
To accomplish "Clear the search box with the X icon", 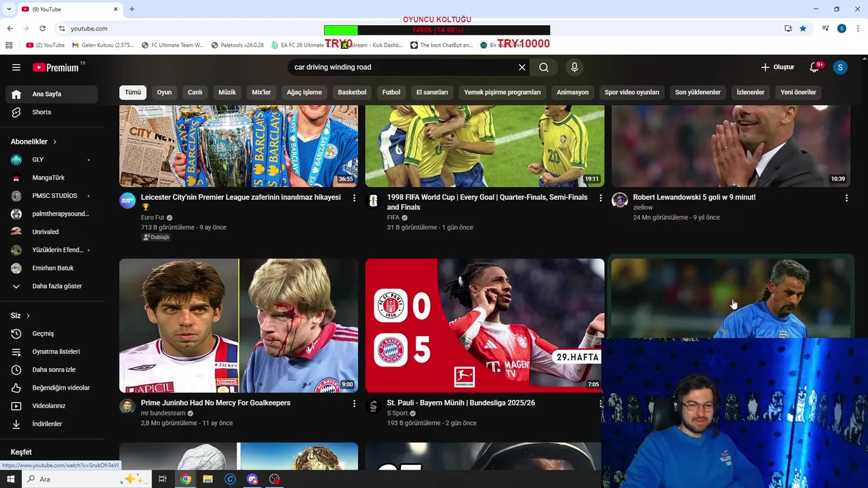I will click(522, 67).
